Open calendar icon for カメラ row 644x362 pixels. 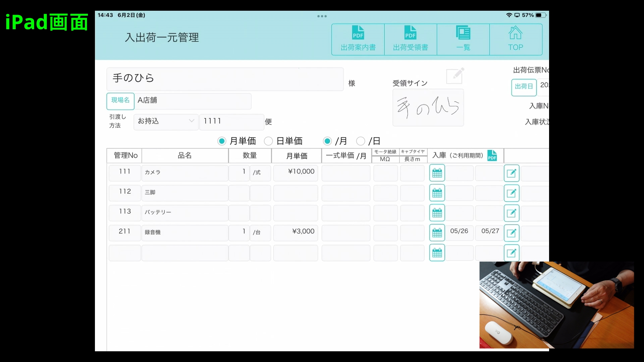coord(437,173)
